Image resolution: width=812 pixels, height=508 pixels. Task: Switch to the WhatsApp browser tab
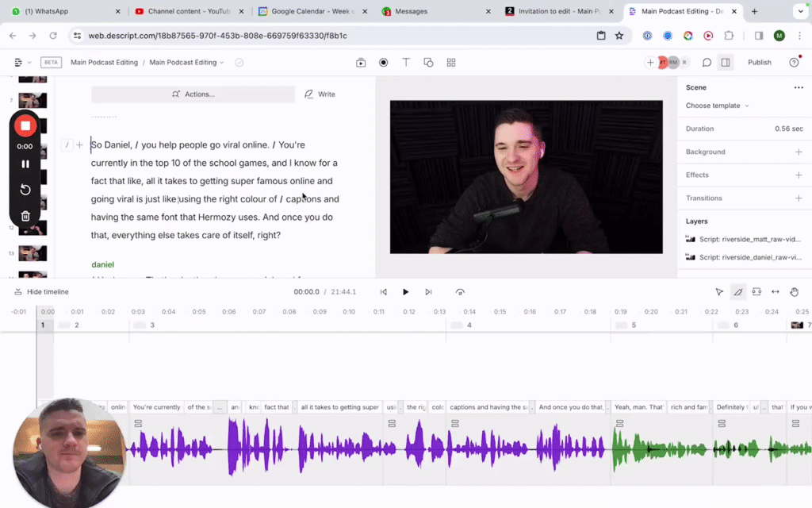pyautogui.click(x=67, y=11)
